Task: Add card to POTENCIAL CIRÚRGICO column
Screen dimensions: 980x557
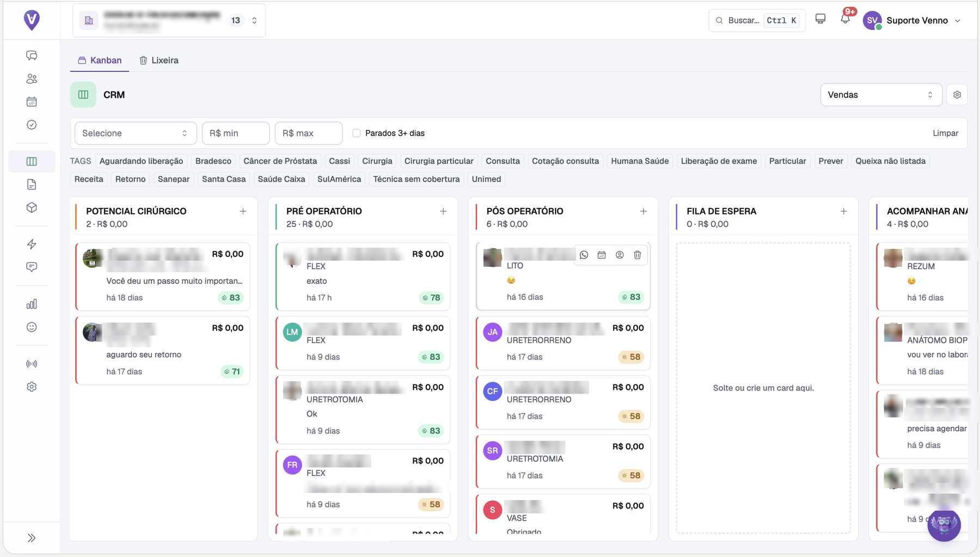Action: [243, 211]
